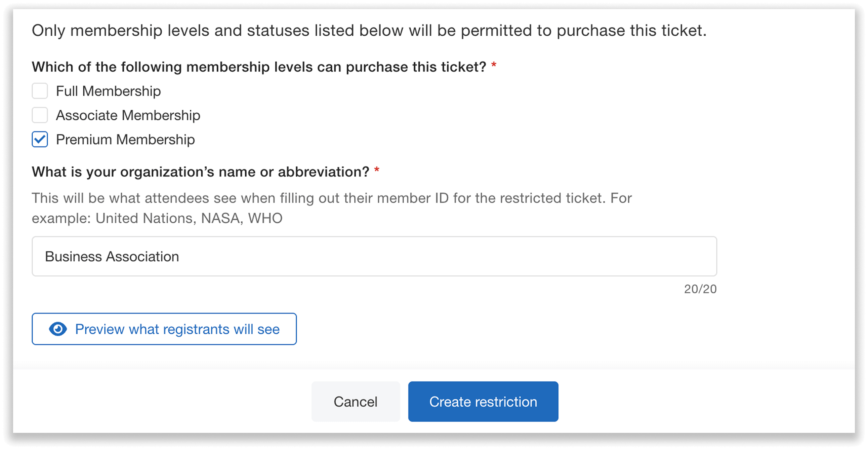
Task: Click the 20/20 character counter
Action: [x=700, y=289]
